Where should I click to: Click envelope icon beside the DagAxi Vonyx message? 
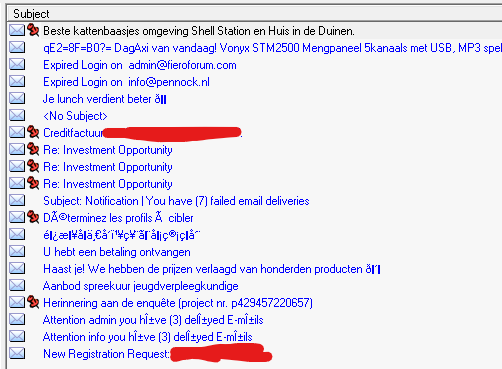pyautogui.click(x=17, y=48)
